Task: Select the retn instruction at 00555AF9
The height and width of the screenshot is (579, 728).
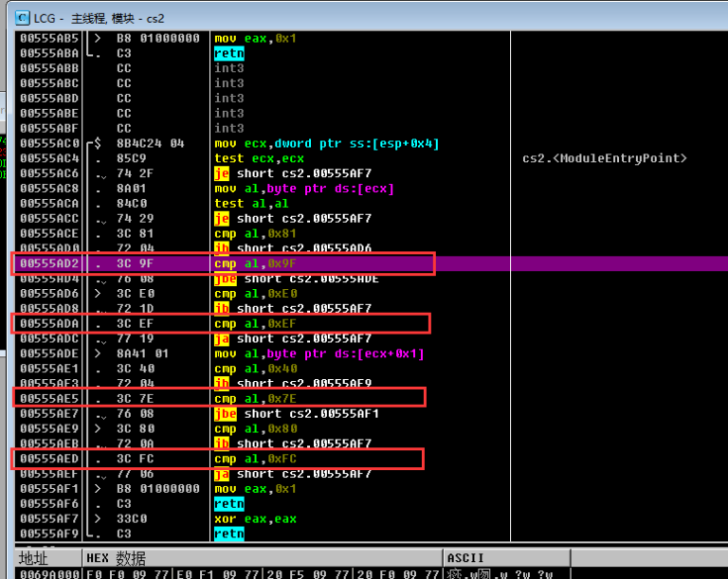Action: pos(228,534)
